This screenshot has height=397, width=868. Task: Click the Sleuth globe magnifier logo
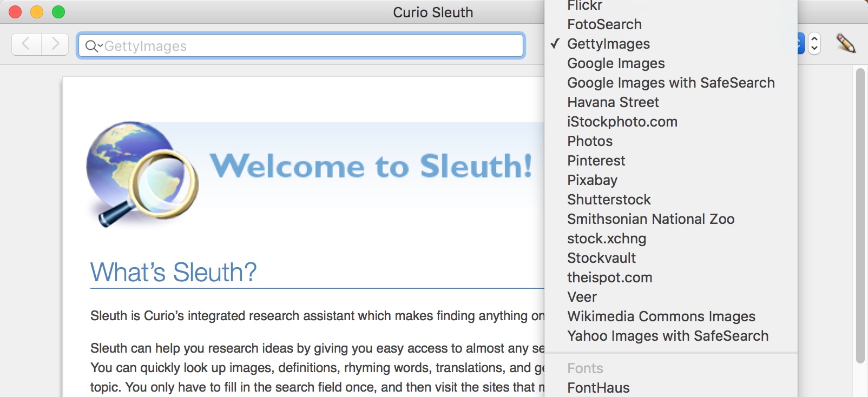(142, 174)
